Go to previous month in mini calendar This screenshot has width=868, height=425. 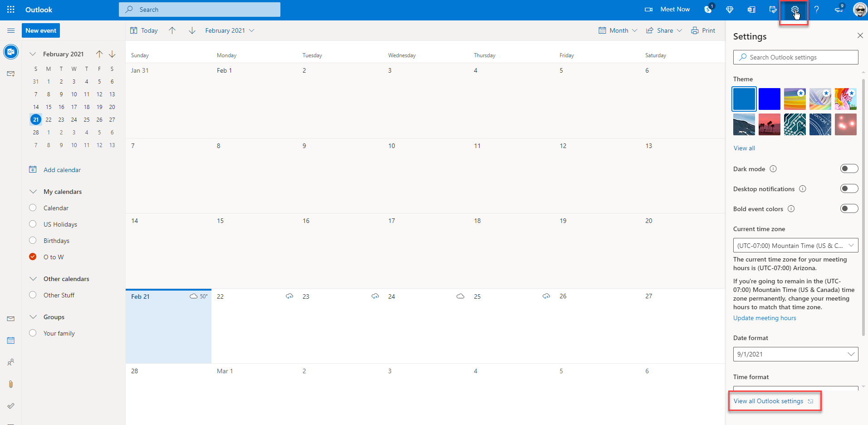[99, 54]
